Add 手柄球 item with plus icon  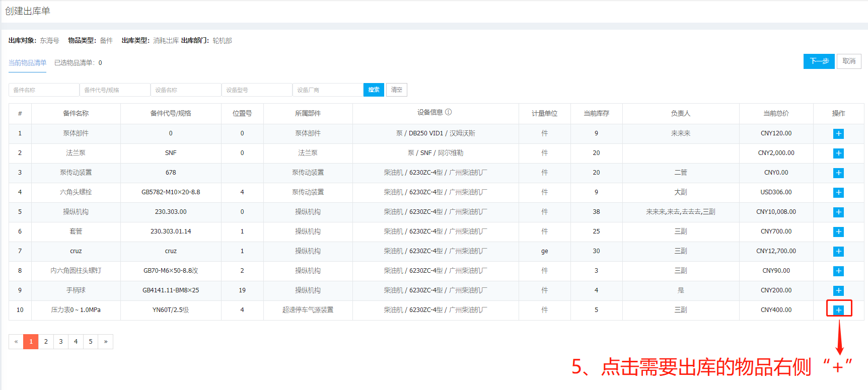[x=838, y=290]
